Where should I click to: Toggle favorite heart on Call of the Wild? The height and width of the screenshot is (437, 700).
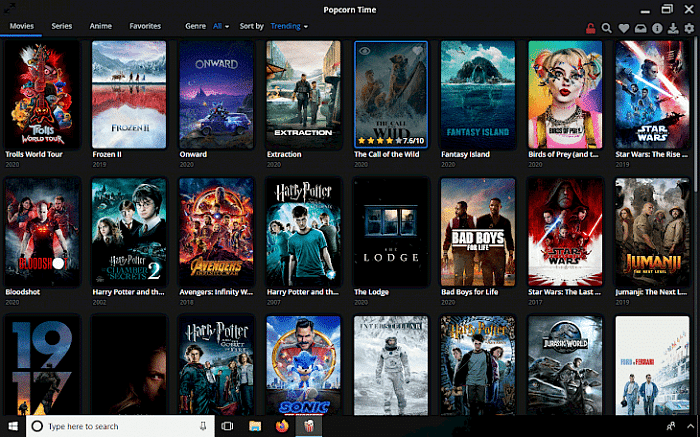[417, 51]
